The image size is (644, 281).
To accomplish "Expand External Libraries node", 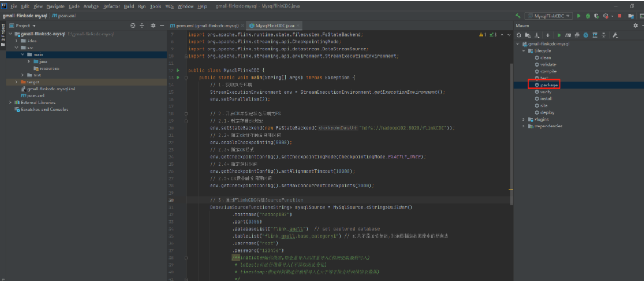I will 10,103.
